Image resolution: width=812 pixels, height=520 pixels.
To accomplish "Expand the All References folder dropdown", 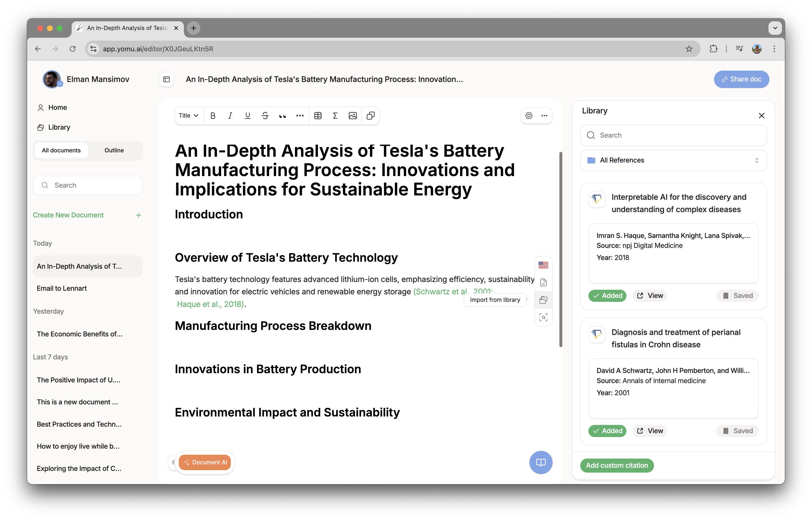I will 673,160.
